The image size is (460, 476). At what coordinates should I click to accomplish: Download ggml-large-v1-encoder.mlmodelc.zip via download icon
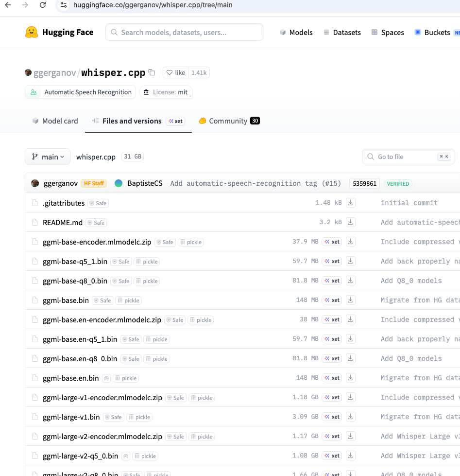[351, 397]
